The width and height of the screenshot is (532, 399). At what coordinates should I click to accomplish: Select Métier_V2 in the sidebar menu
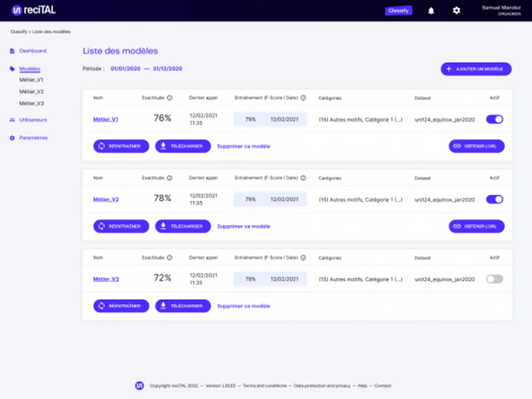coord(31,92)
